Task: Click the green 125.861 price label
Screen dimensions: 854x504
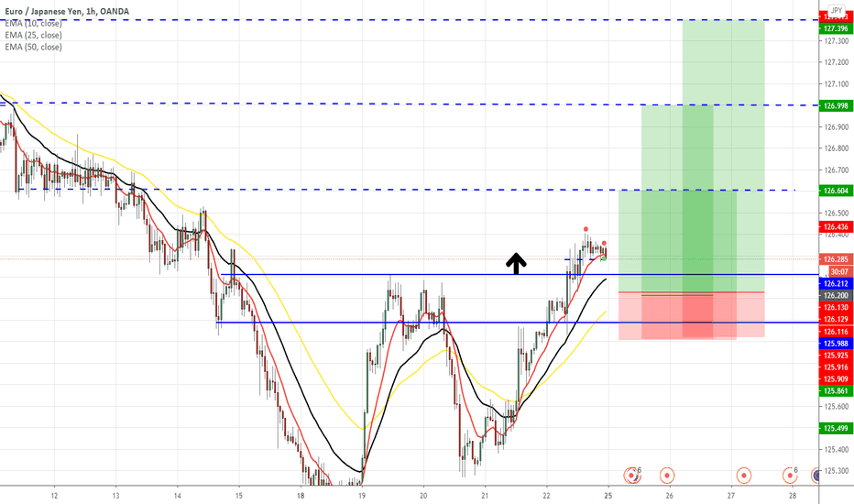Action: pyautogui.click(x=836, y=391)
